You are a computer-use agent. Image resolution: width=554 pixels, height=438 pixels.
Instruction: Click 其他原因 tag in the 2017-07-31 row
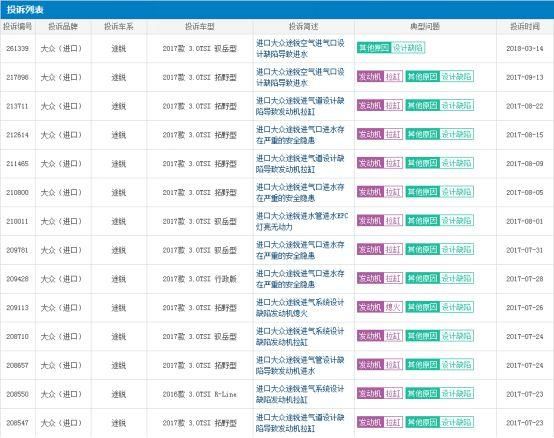tap(422, 249)
